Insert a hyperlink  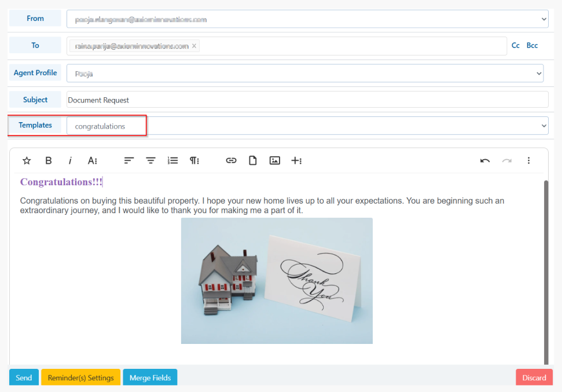[231, 161]
